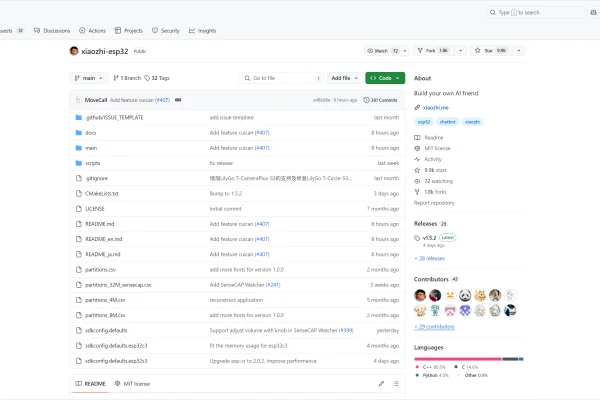Viewport: 600px width, 400px height.
Task: Show the + 29 contributors link
Action: pos(434,327)
